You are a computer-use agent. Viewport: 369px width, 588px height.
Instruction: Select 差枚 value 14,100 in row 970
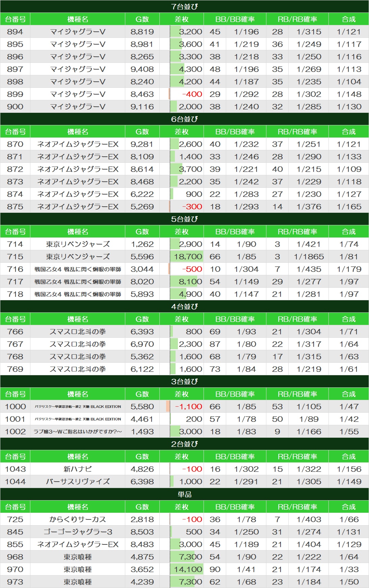tap(188, 569)
